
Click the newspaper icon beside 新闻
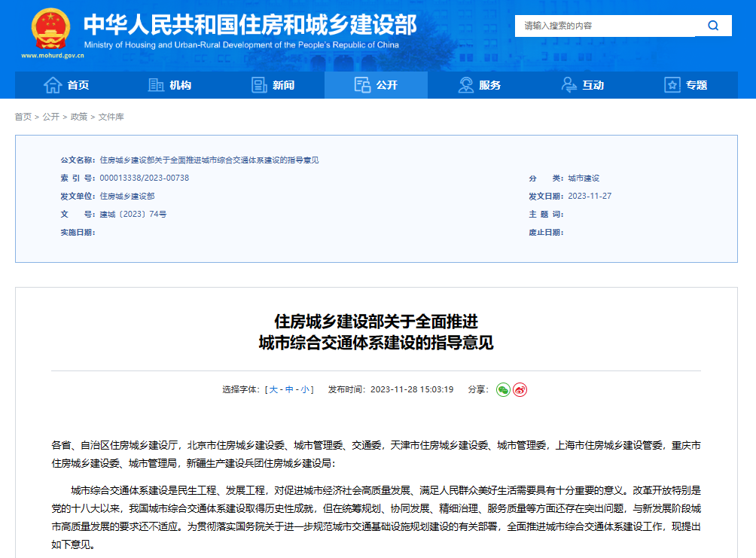[259, 85]
